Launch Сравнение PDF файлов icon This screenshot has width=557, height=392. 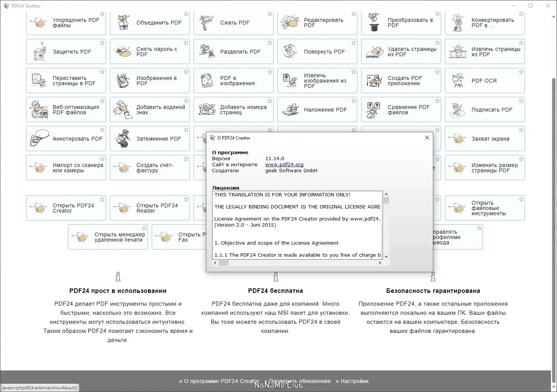pyautogui.click(x=374, y=110)
